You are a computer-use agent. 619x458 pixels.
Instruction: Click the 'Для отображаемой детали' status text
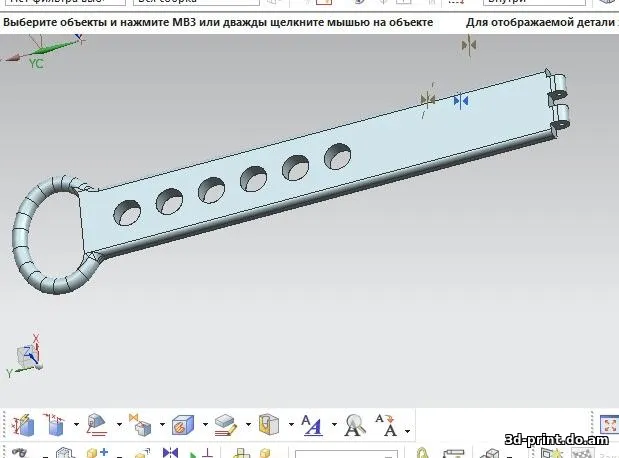540,23
